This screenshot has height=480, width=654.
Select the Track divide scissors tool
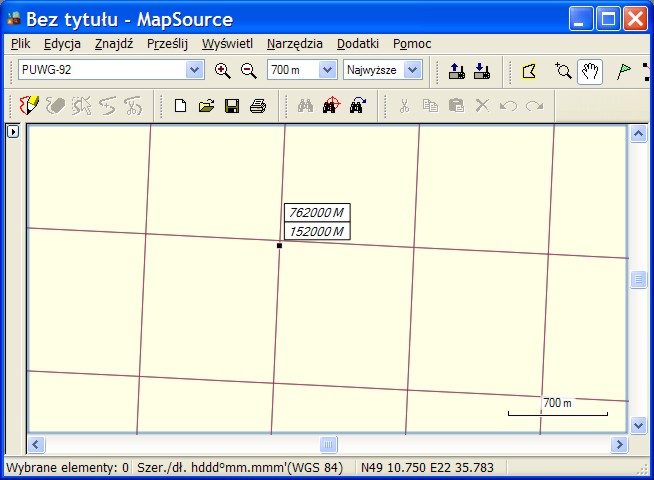coord(133,106)
